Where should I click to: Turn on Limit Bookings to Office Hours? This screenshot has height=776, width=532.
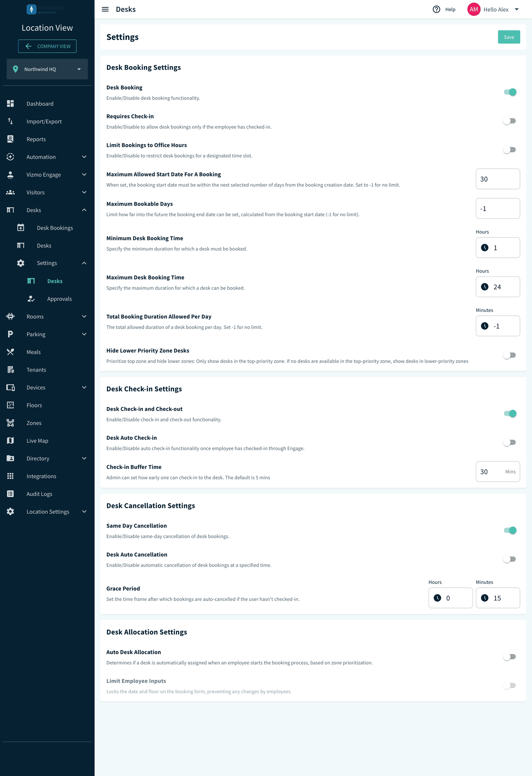(x=510, y=150)
